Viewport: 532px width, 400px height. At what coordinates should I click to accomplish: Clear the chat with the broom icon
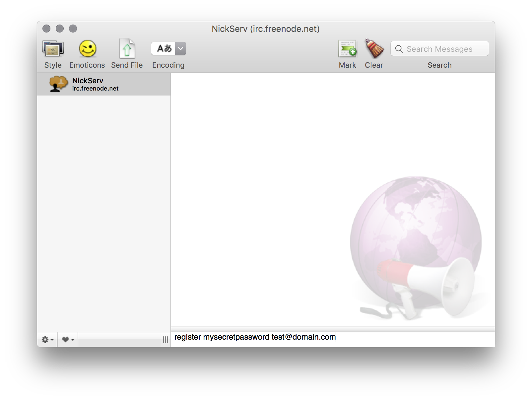[374, 50]
